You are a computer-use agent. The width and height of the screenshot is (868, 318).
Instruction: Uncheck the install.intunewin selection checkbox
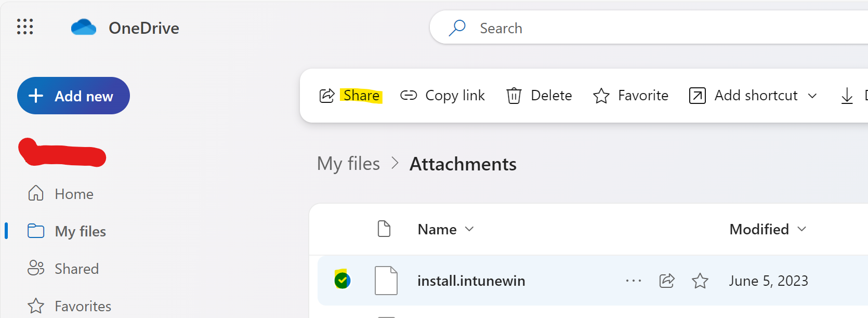point(342,281)
